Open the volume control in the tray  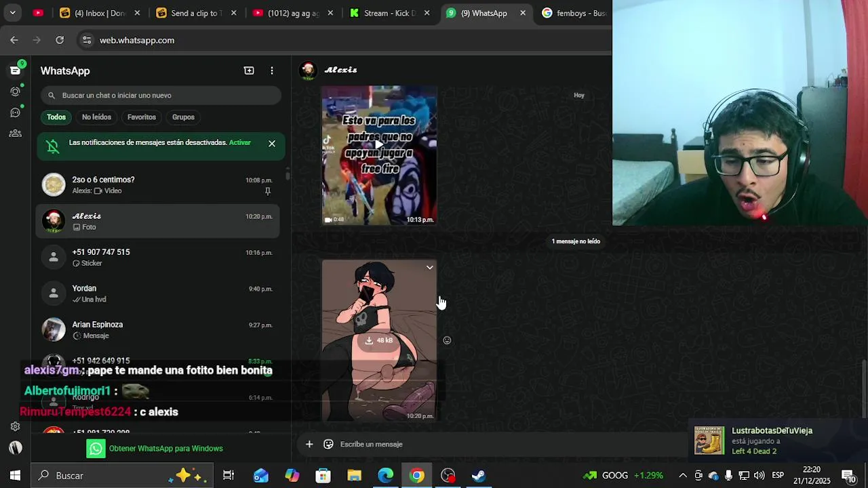(x=759, y=476)
